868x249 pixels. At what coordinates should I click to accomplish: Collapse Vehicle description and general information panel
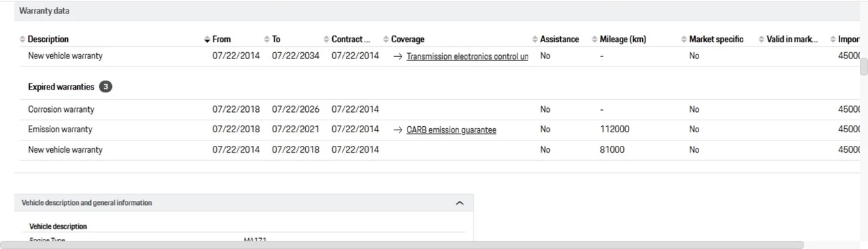(x=460, y=203)
